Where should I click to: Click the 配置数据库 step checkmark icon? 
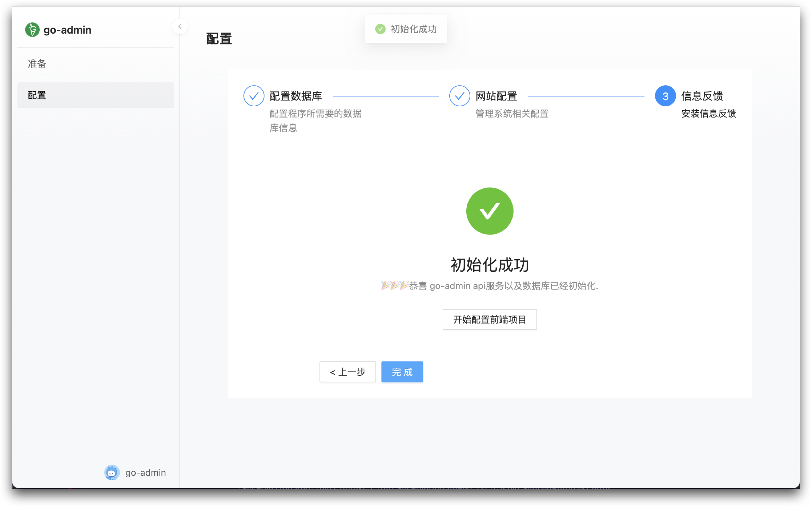[x=254, y=96]
